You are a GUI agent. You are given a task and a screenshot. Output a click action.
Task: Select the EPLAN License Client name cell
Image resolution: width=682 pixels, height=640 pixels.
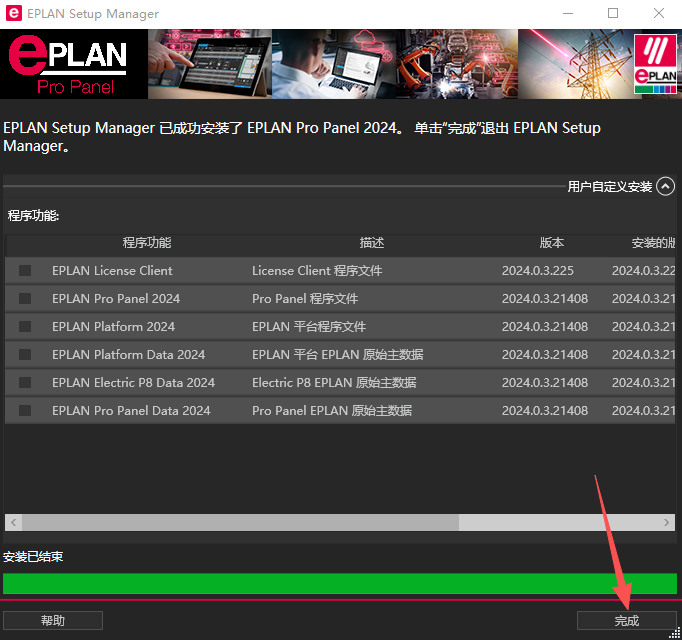tap(112, 271)
